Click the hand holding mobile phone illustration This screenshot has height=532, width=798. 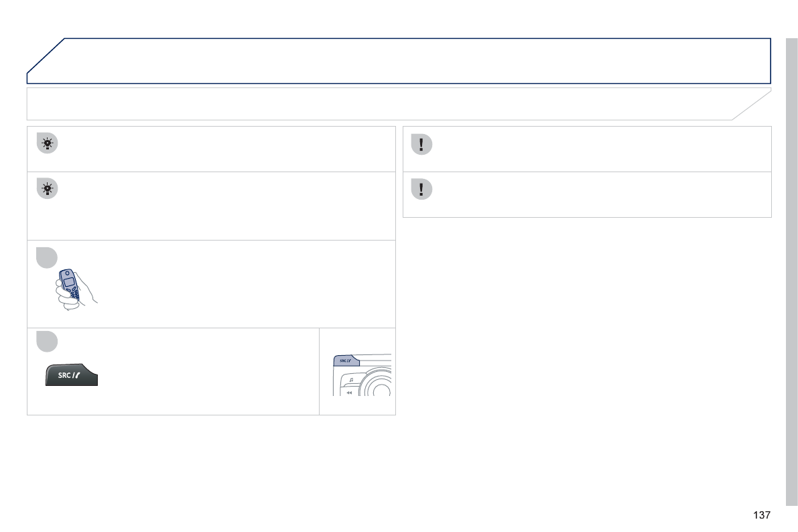pos(75,289)
